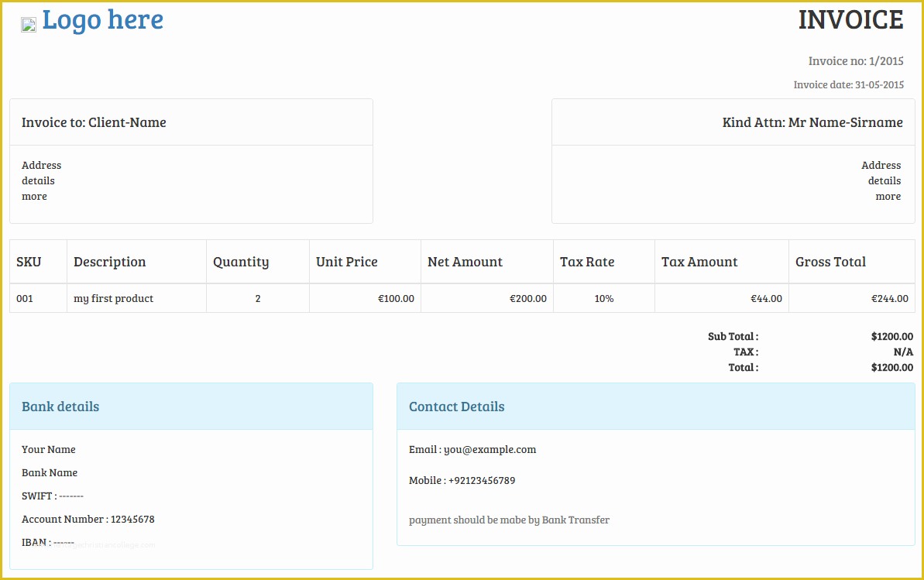Click the 'Total :' label
This screenshot has height=580, width=924.
pyautogui.click(x=744, y=367)
